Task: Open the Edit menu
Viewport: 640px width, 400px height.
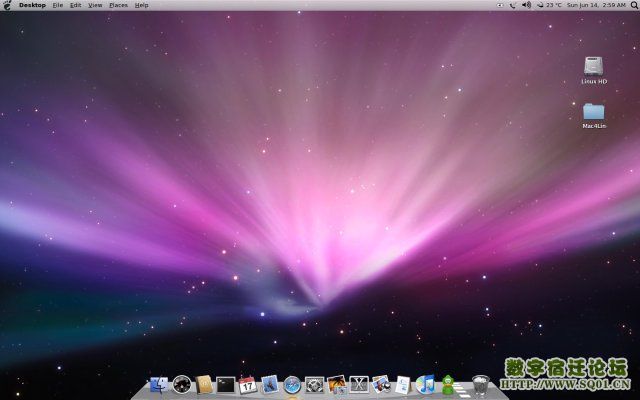Action: 76,5
